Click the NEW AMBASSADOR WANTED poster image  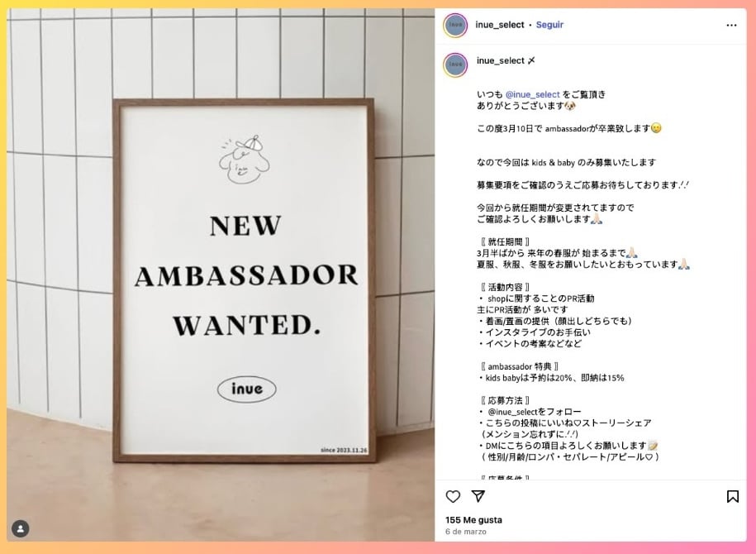tap(245, 281)
